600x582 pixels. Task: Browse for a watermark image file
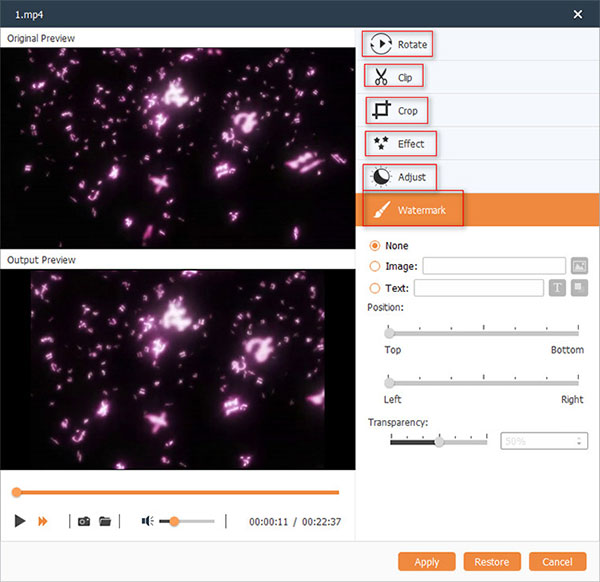tap(579, 266)
